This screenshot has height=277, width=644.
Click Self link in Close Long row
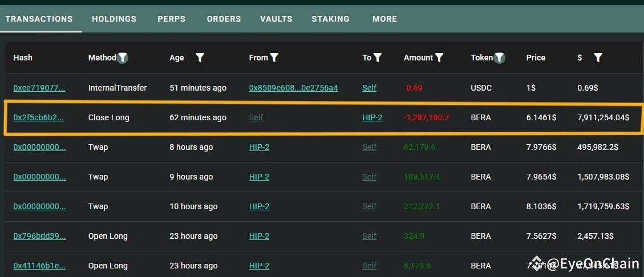(256, 117)
